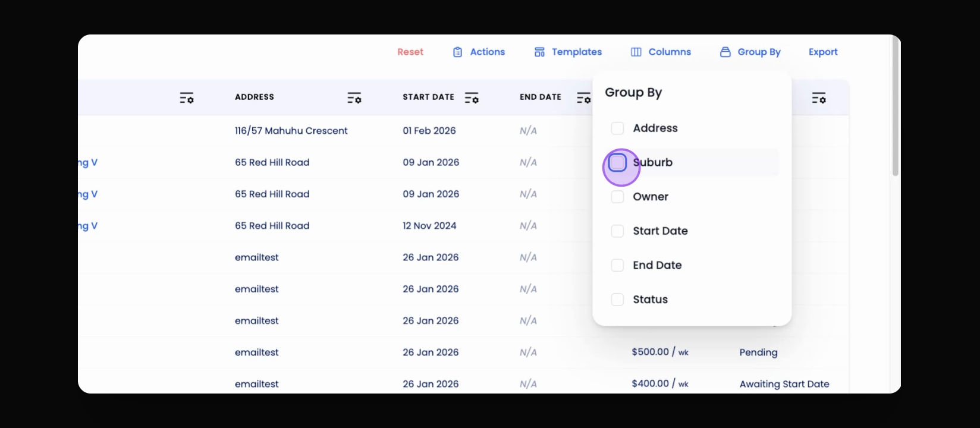This screenshot has width=980, height=428.
Task: Click the 116/57 Mahuhu Crescent address
Action: tap(291, 131)
